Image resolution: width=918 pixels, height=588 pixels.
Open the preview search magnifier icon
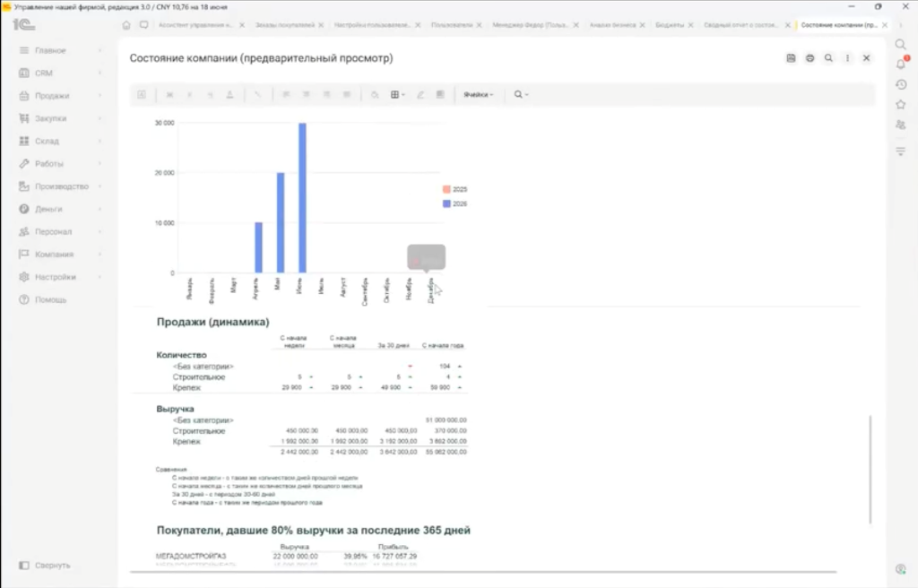828,58
